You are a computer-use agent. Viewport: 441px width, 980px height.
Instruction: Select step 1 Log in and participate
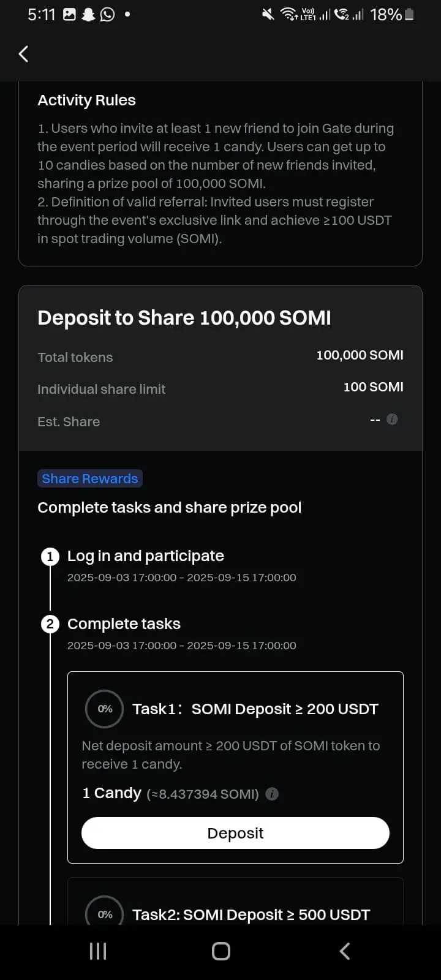pos(146,556)
